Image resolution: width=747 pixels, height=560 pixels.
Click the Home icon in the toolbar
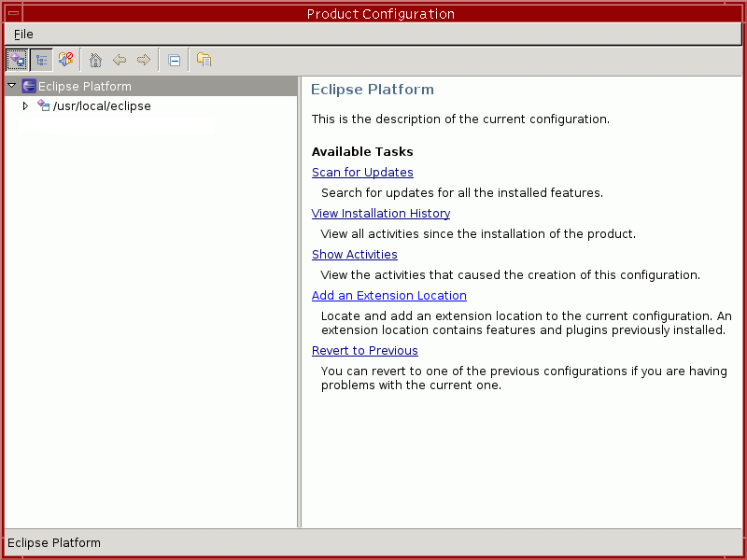click(94, 60)
